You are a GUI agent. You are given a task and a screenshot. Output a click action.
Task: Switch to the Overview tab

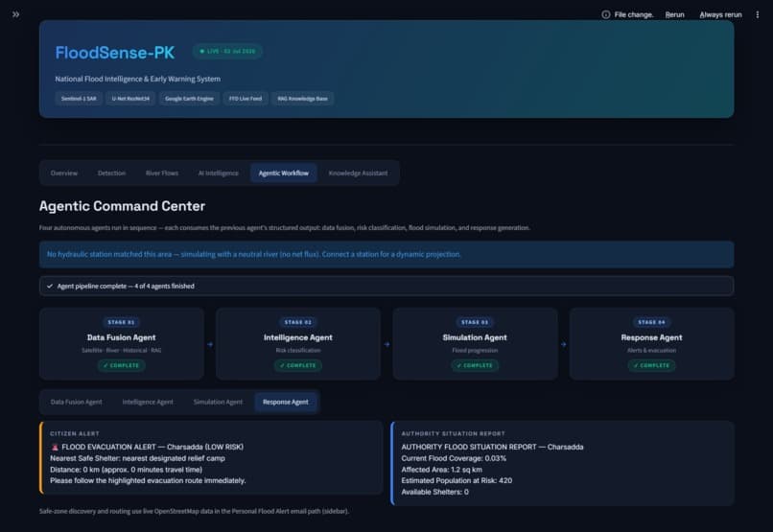click(x=64, y=173)
